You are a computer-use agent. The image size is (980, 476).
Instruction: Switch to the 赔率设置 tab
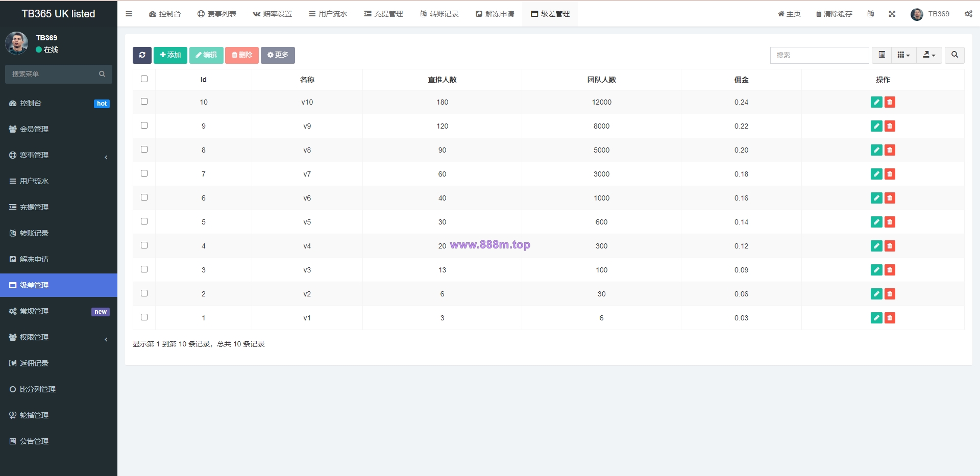coord(273,14)
